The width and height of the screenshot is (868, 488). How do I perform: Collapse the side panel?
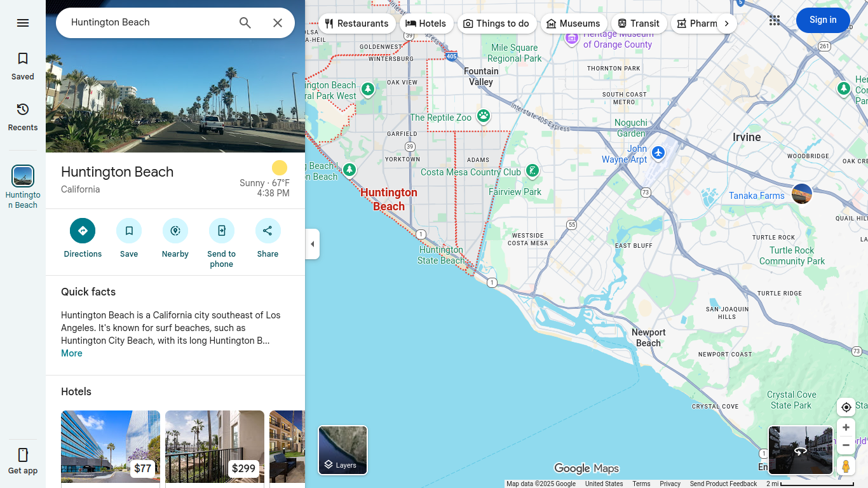coord(312,244)
